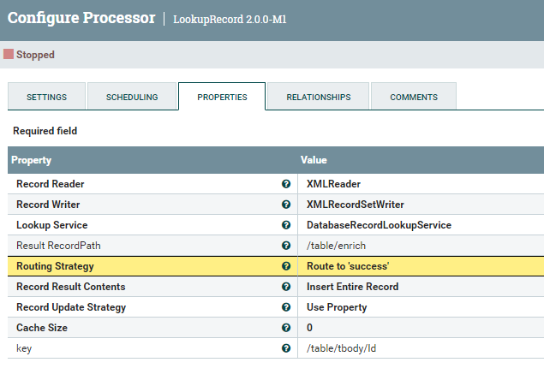
Task: Show help for Record Result Contents
Action: 286,287
